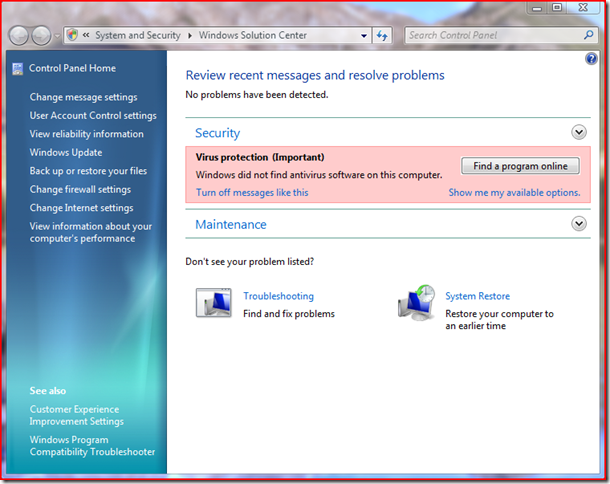Open Back up or restore your files

pos(88,171)
